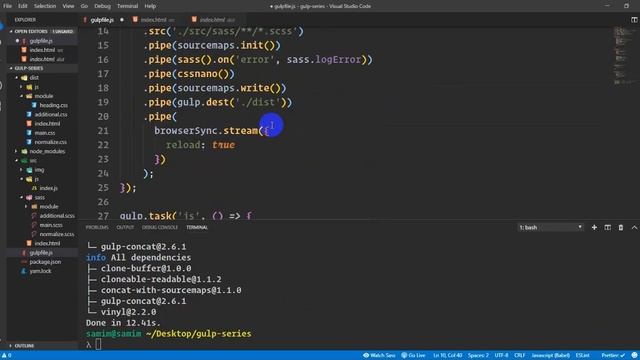Open normalize.scss in the explorer
Viewport: 640px width, 360px height.
pos(57,234)
